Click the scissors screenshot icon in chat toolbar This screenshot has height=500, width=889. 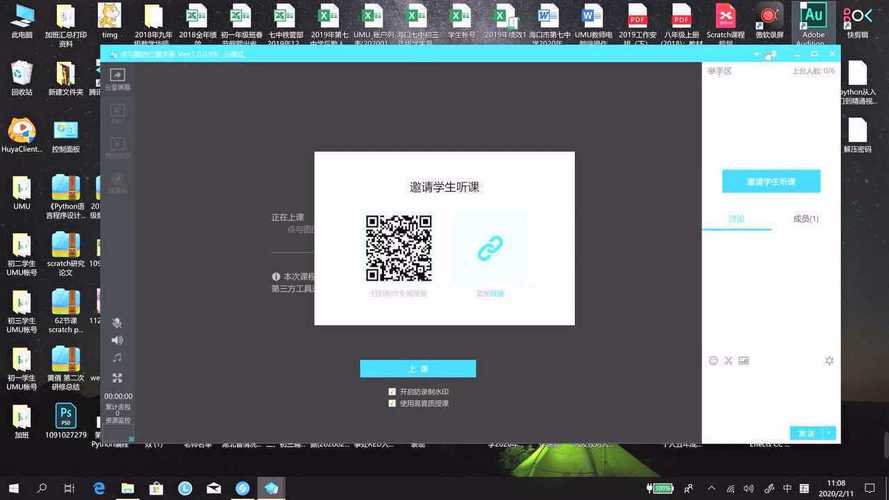tap(729, 361)
